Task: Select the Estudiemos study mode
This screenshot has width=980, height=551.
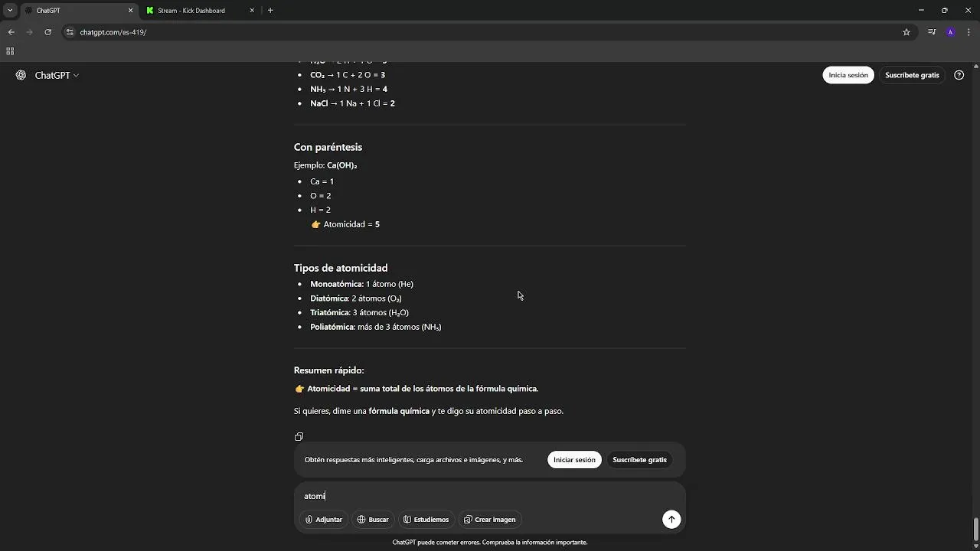Action: 426,520
